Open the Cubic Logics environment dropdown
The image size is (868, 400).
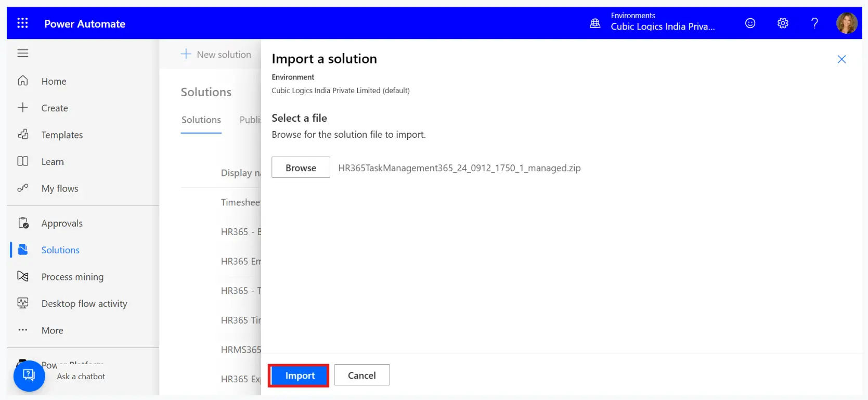(662, 27)
